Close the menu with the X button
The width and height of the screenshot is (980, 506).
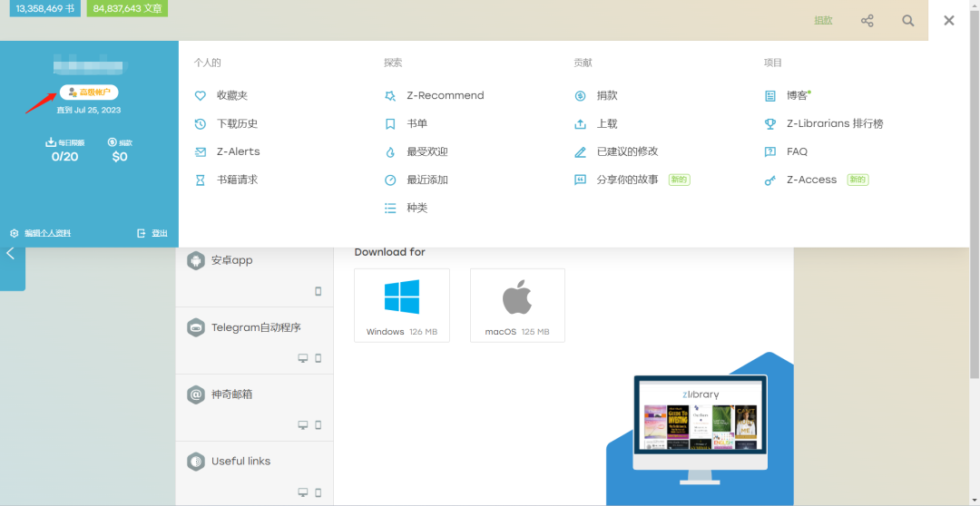click(x=949, y=21)
